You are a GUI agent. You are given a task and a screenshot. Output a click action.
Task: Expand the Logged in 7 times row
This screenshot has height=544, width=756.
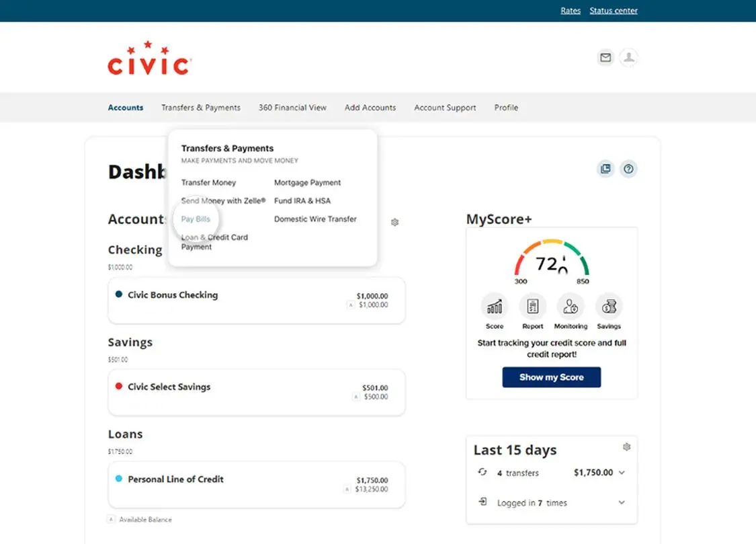(622, 502)
